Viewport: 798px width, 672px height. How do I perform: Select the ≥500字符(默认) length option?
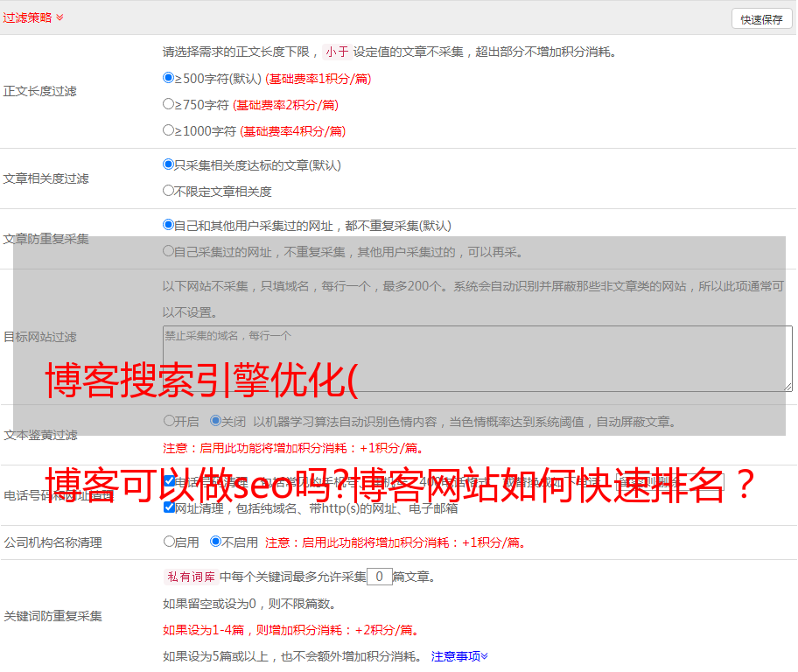[169, 78]
